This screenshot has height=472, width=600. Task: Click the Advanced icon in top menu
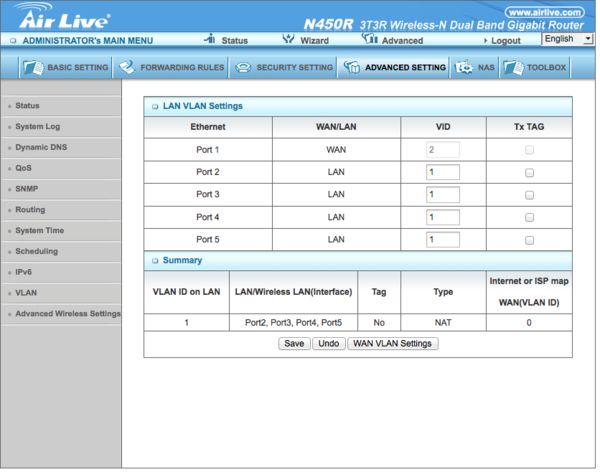pos(370,39)
